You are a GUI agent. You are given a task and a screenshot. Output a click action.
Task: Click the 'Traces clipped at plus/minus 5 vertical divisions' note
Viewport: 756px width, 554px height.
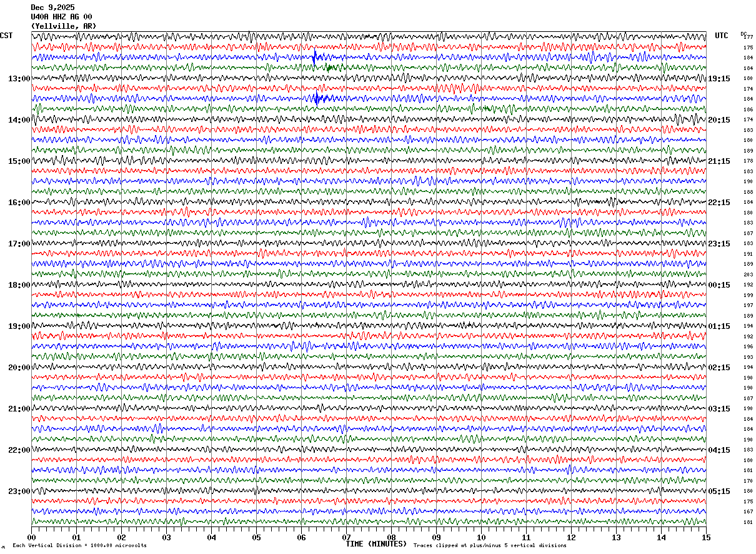(490, 545)
